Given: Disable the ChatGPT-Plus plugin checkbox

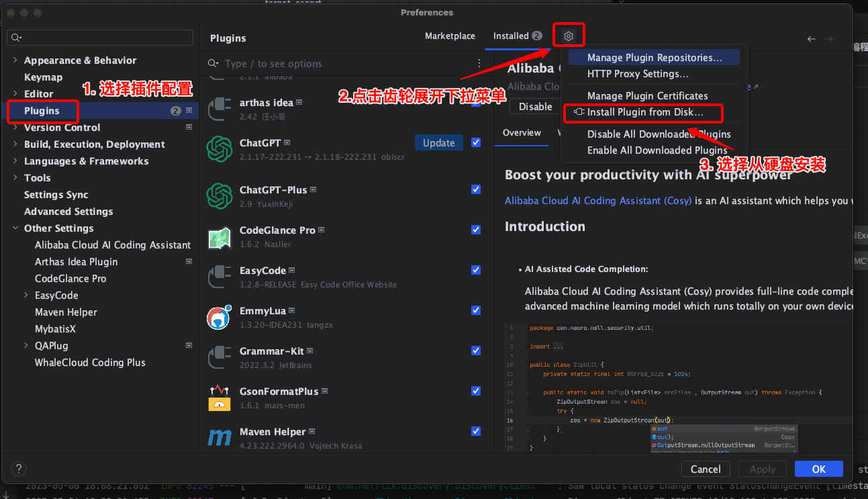Looking at the screenshot, I should (x=476, y=189).
